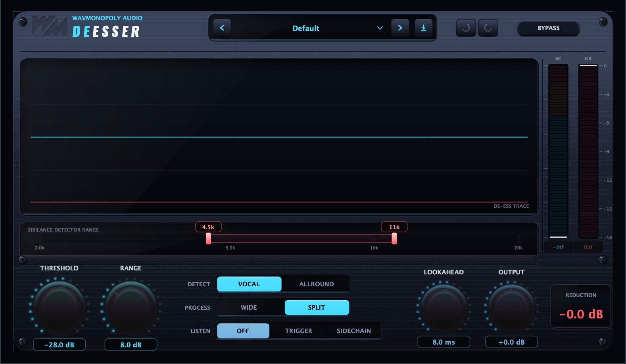Click the DE-ESS TRACE label
The width and height of the screenshot is (626, 364).
point(511,206)
